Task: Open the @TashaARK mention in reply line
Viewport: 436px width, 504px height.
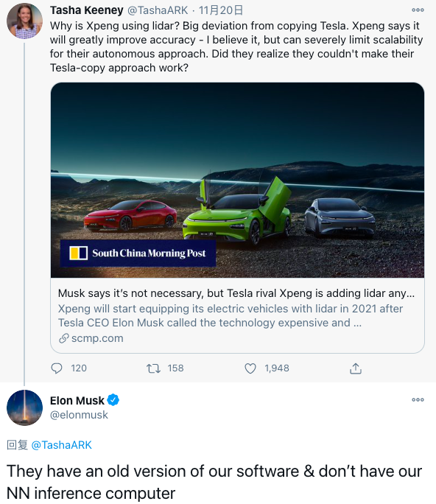Action: [62, 445]
